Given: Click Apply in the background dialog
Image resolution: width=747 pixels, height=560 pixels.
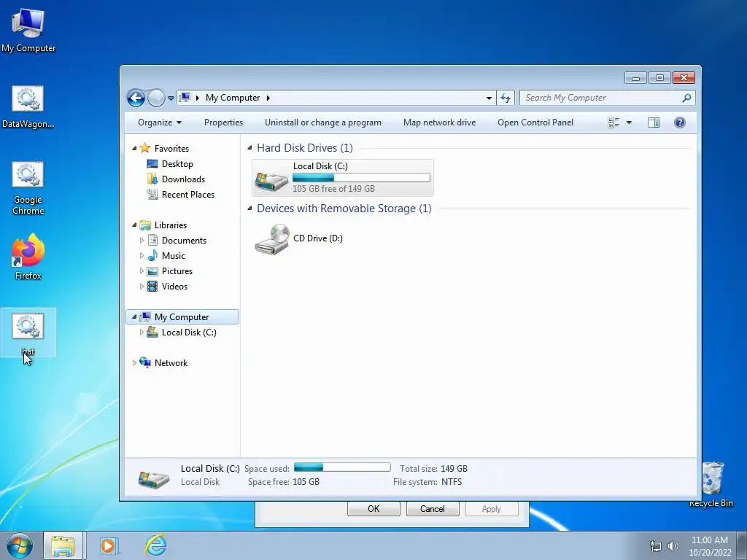Looking at the screenshot, I should pyautogui.click(x=491, y=508).
